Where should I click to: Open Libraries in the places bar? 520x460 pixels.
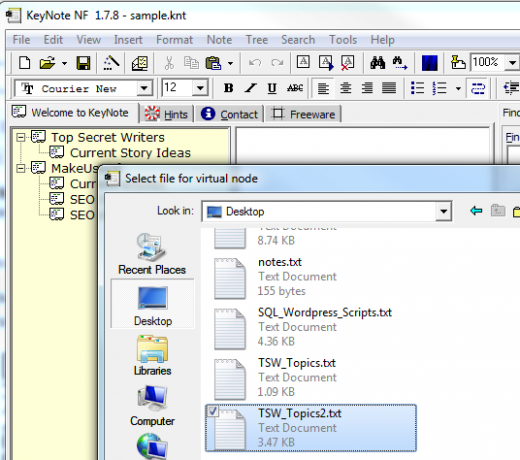click(152, 356)
